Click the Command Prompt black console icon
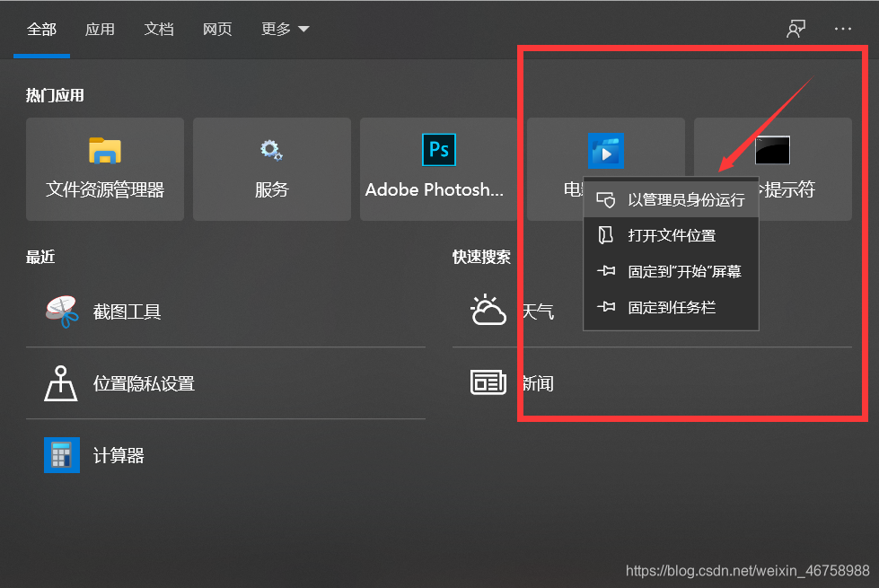 click(x=772, y=150)
